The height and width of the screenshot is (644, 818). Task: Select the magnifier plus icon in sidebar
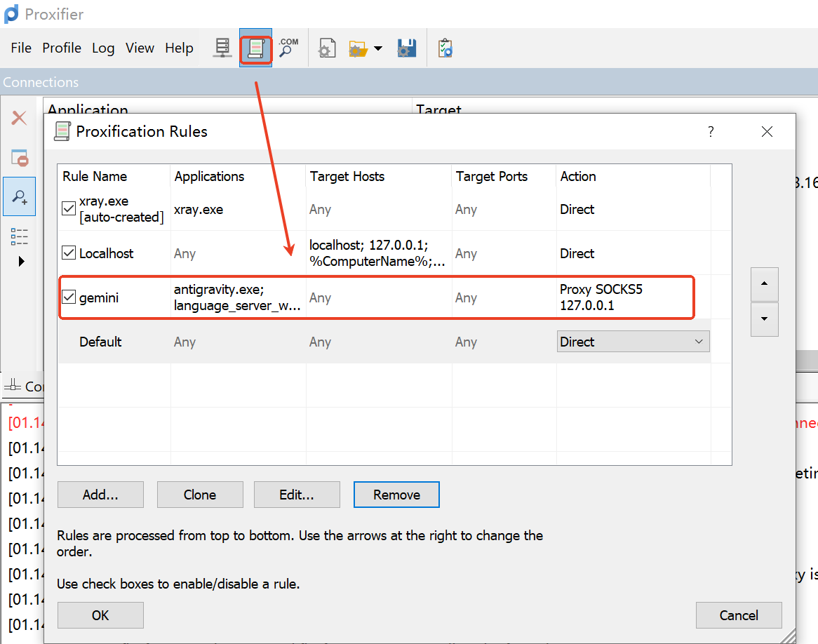(19, 197)
